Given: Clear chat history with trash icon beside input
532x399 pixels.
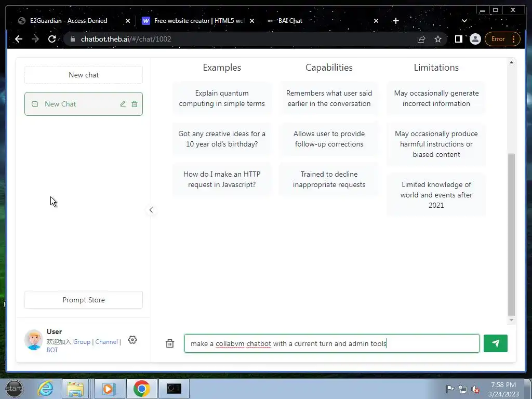Looking at the screenshot, I should (170, 343).
